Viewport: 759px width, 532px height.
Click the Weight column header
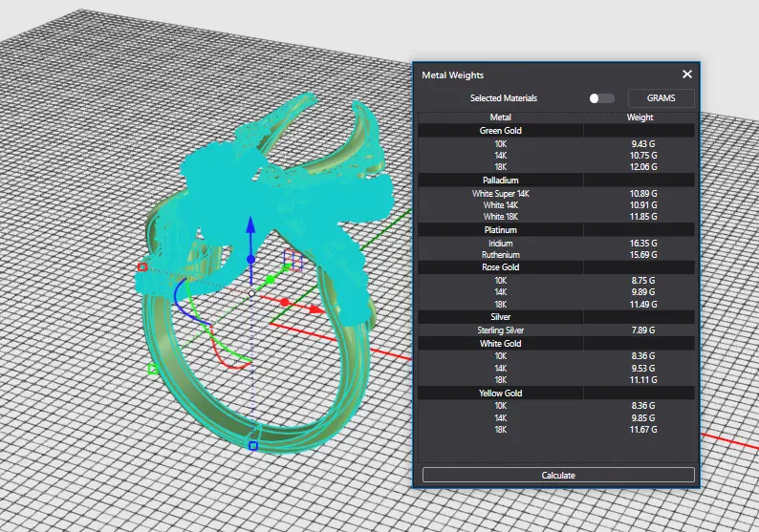(x=640, y=117)
